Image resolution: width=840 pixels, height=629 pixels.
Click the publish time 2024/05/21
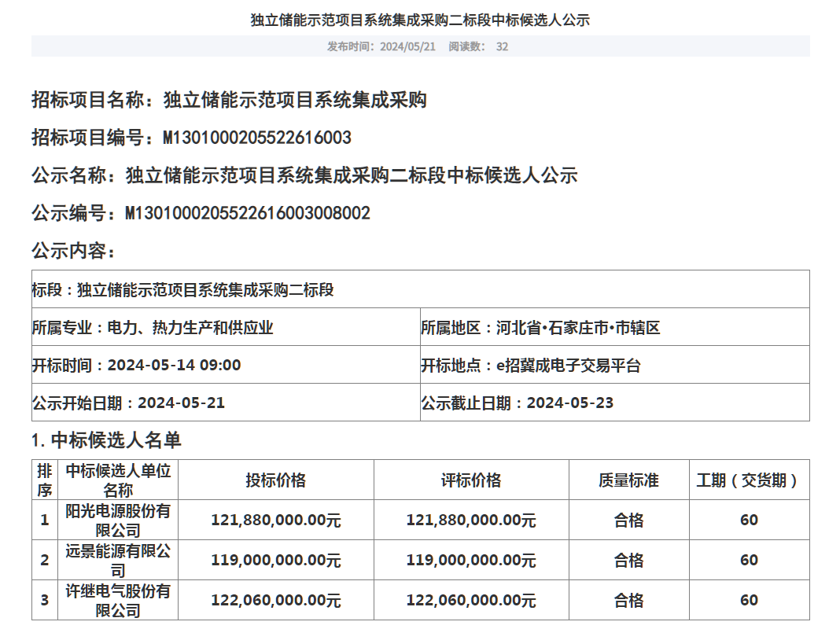[x=407, y=46]
